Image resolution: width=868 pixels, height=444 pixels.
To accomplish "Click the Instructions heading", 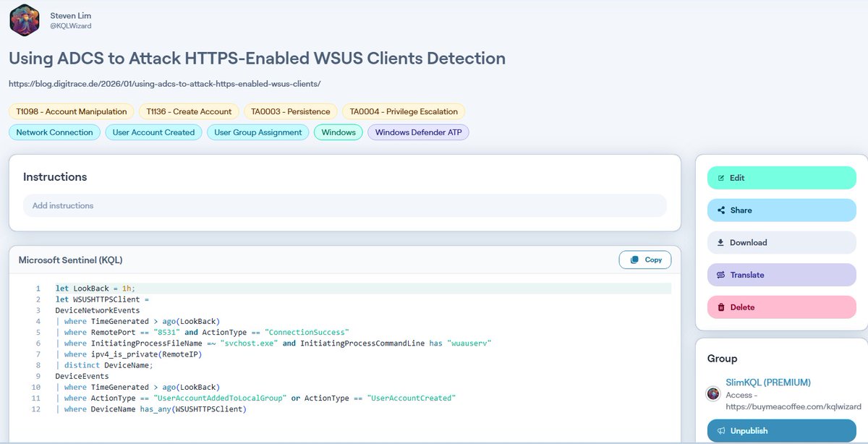I will pos(55,176).
